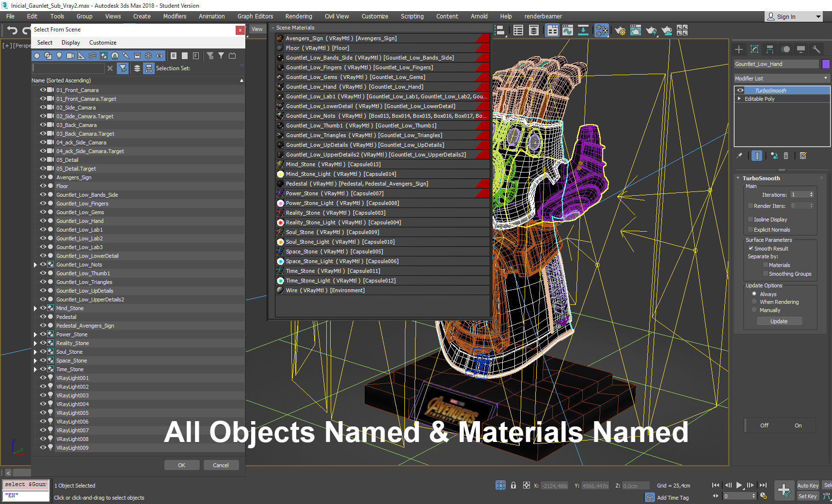Open Rendered Frame Window teapot icon
This screenshot has width=832, height=504.
click(x=636, y=31)
